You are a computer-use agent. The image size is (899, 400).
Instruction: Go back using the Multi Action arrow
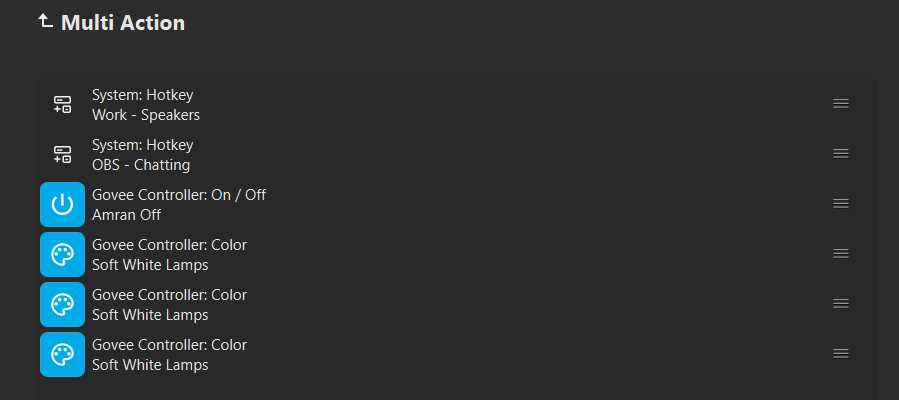(x=45, y=22)
